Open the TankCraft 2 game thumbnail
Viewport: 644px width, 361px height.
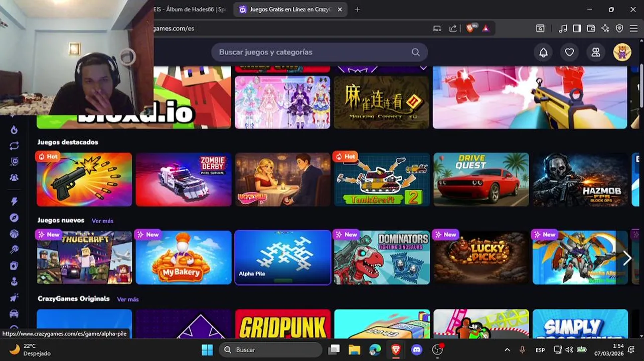point(382,179)
